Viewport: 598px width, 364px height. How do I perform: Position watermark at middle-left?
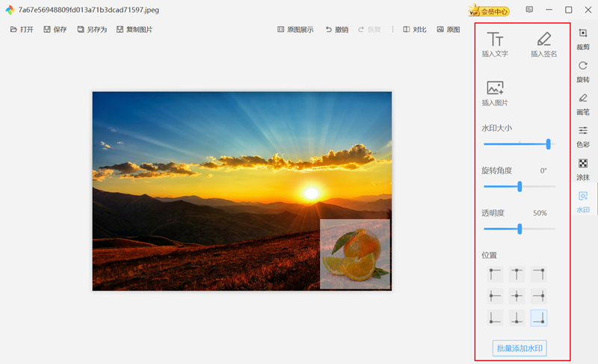point(495,296)
